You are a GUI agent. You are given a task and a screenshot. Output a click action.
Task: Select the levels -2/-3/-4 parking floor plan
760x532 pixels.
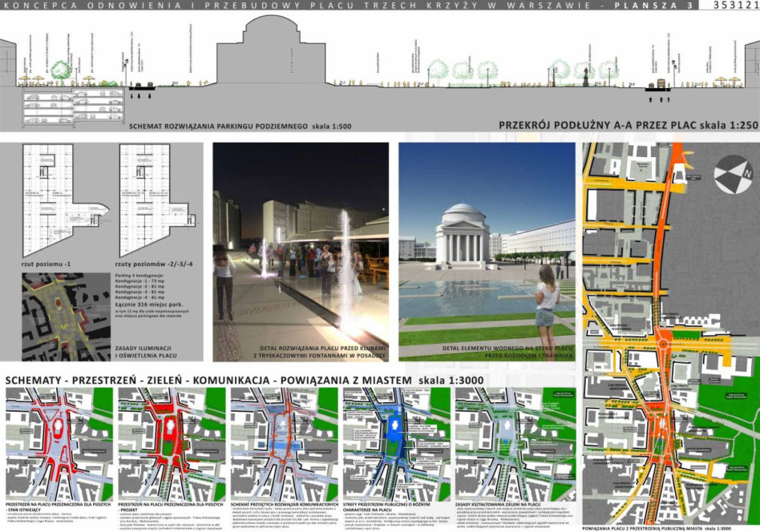pos(158,200)
